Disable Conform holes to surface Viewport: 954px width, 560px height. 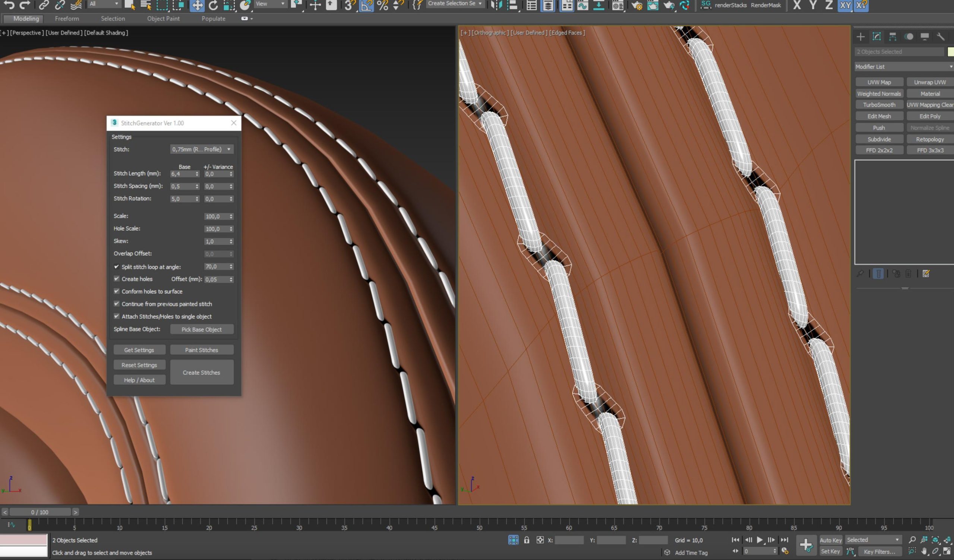pos(117,291)
